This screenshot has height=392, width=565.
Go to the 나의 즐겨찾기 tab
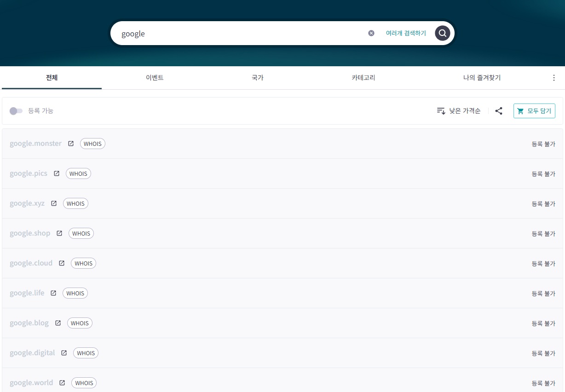[x=482, y=78]
